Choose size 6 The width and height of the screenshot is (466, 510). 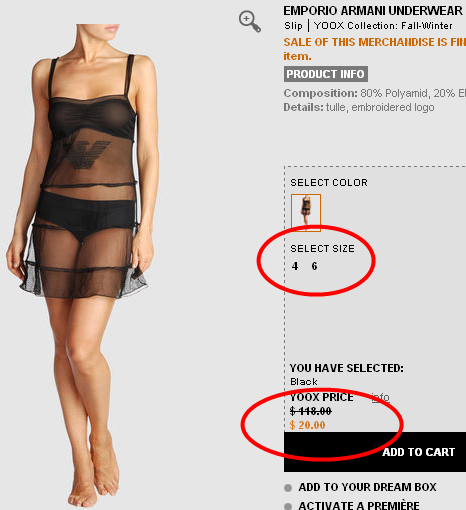click(x=314, y=266)
